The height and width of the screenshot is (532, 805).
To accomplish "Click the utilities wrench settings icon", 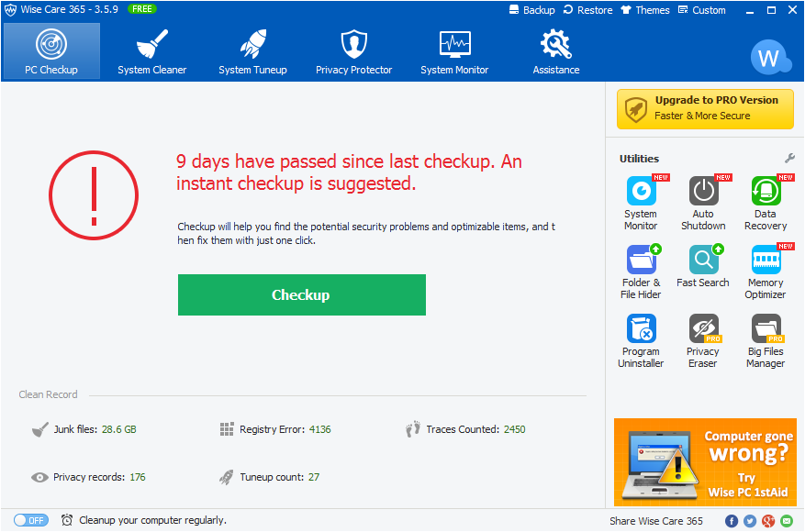I will point(789,159).
